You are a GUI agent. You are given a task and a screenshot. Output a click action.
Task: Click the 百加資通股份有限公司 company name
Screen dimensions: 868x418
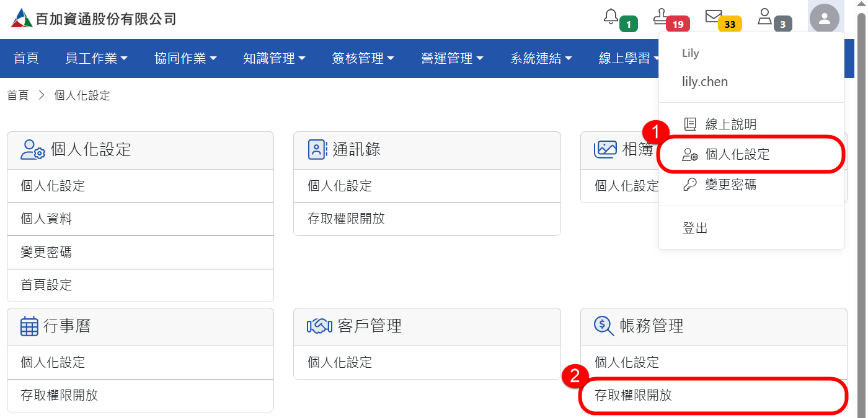coord(106,19)
